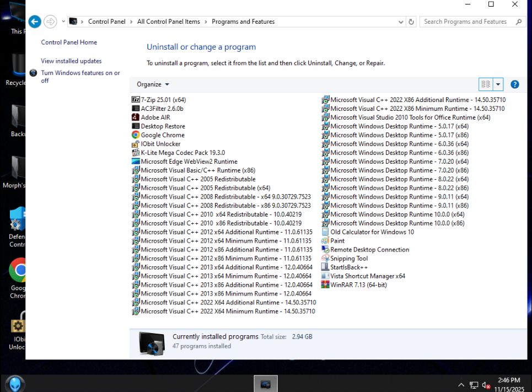Viewport: 532px width, 392px height.
Task: Click the blue Help question mark icon
Action: click(515, 84)
